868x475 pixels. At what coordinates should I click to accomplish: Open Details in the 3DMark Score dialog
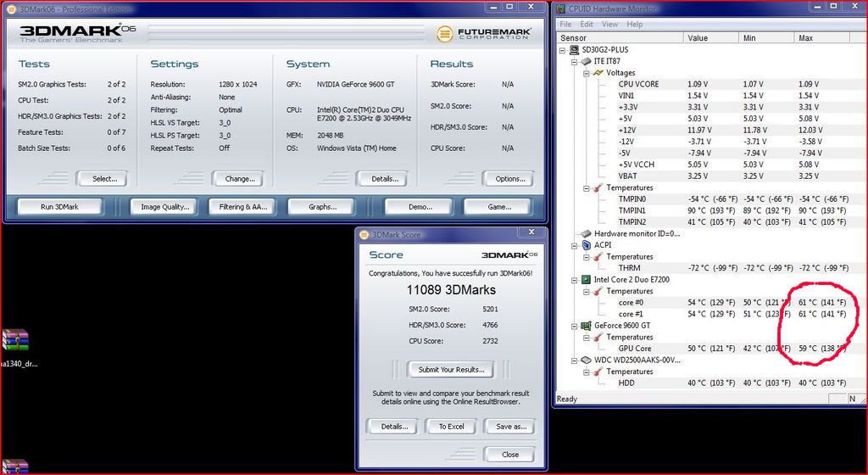click(x=394, y=427)
